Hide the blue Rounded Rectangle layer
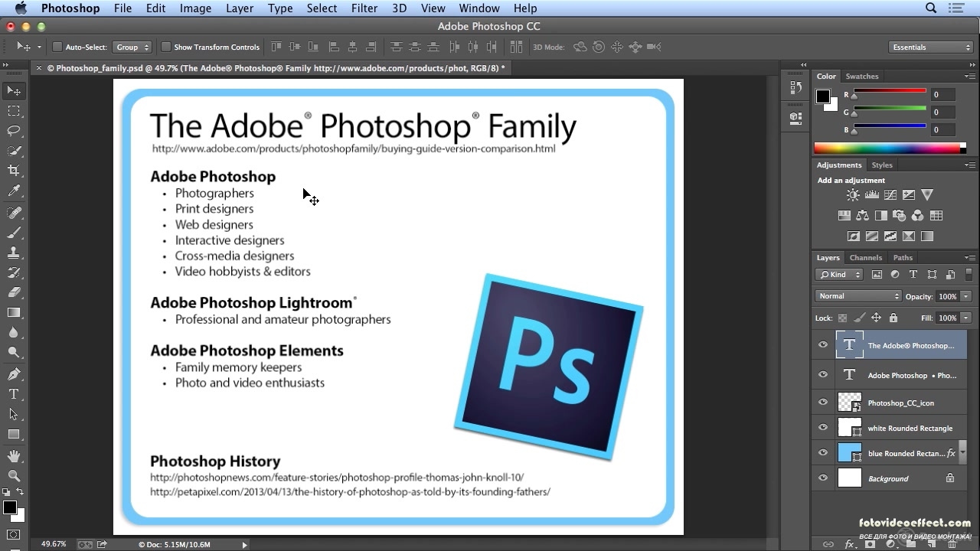Viewport: 980px width, 551px height. (823, 453)
